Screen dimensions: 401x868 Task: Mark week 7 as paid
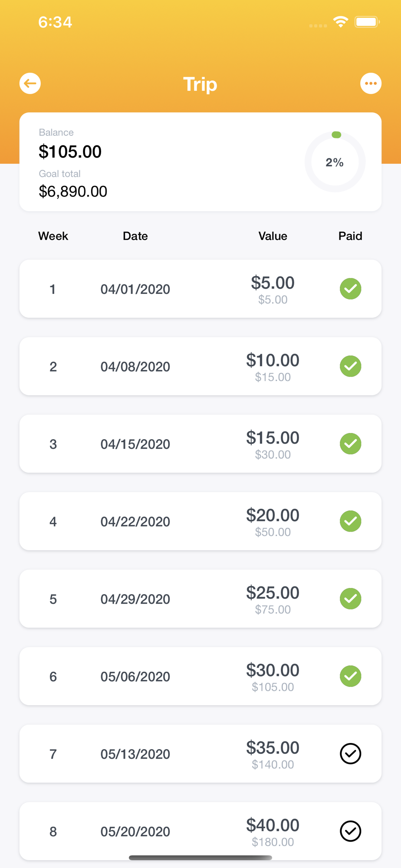pos(350,753)
